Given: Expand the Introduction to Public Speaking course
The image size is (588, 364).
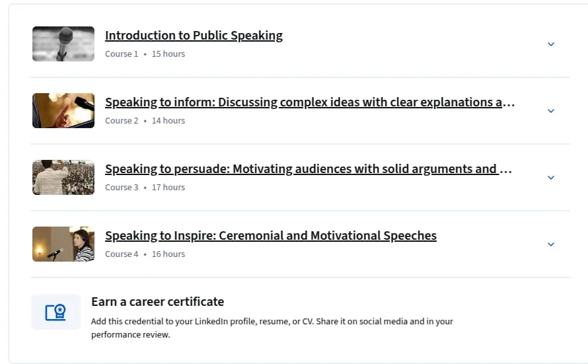Looking at the screenshot, I should (550, 44).
